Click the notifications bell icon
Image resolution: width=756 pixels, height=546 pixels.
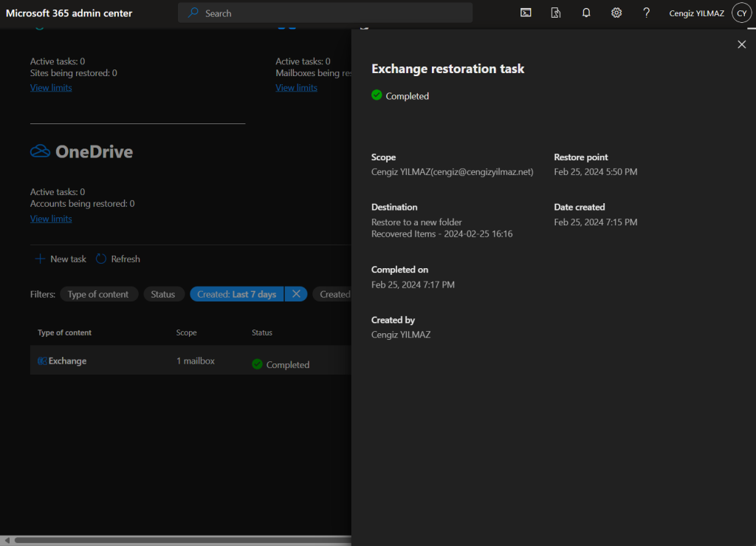pyautogui.click(x=586, y=13)
